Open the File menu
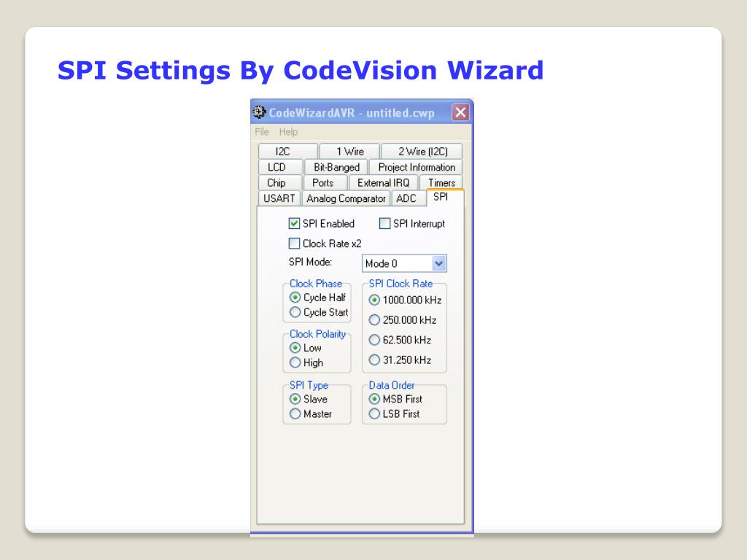Viewport: 747px width, 560px height. tap(262, 132)
